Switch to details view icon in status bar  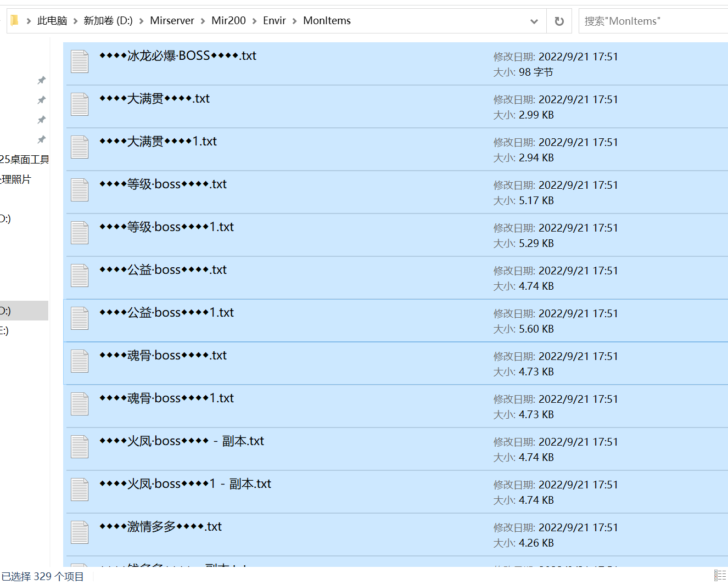pyautogui.click(x=720, y=575)
